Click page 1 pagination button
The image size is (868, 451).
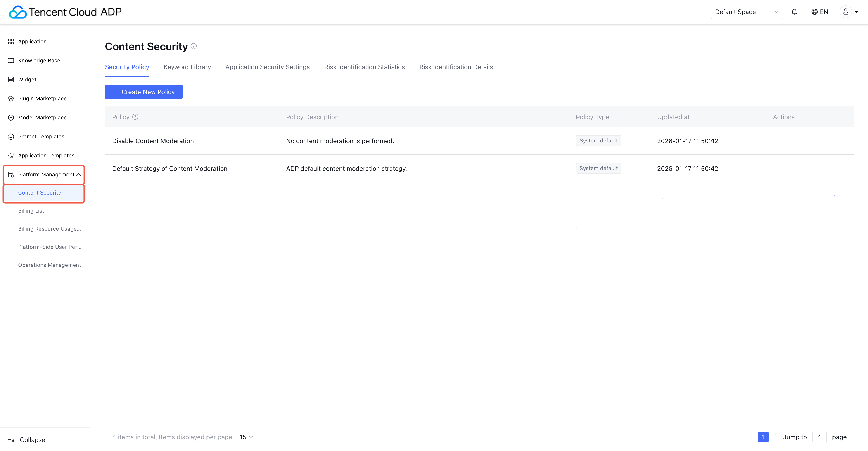(x=763, y=437)
